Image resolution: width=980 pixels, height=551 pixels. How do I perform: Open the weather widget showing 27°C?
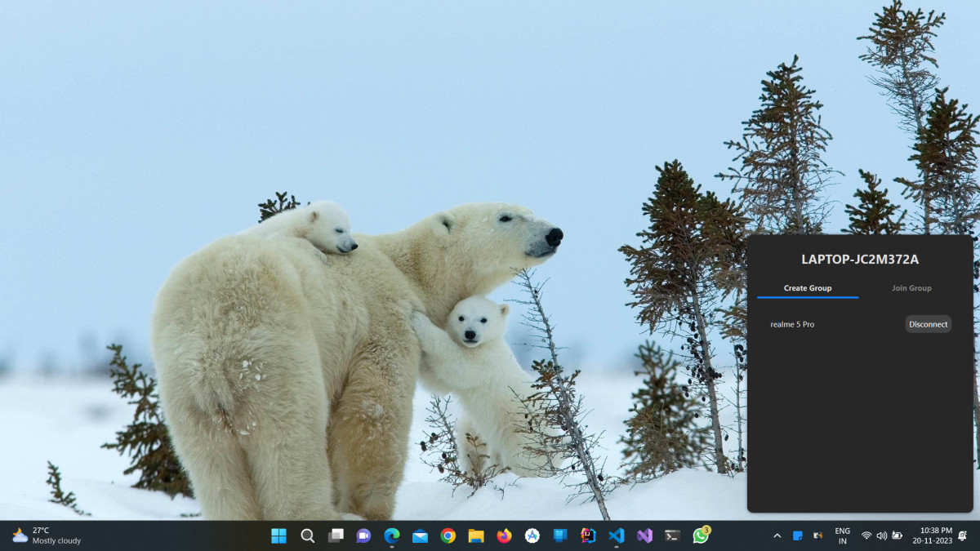click(x=47, y=535)
